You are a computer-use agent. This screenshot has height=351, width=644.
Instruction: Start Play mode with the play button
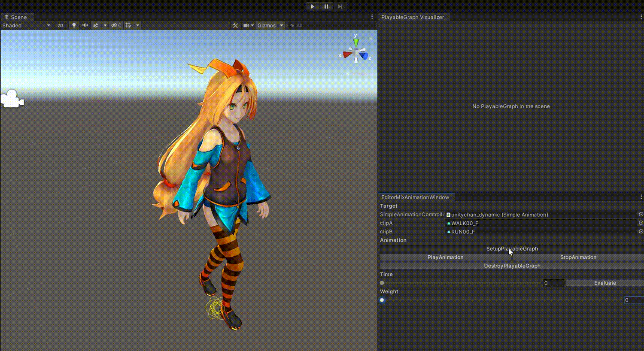[x=313, y=6]
